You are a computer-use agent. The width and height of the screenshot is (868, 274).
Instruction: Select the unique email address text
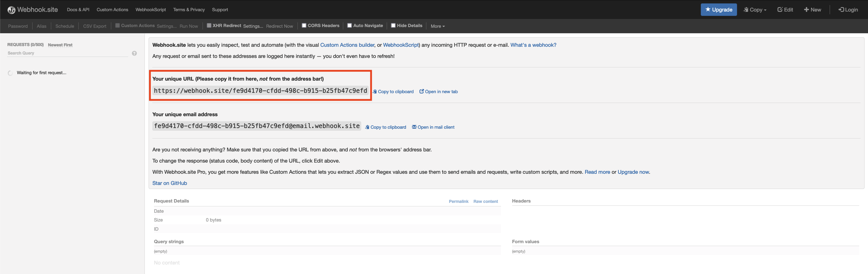click(257, 126)
